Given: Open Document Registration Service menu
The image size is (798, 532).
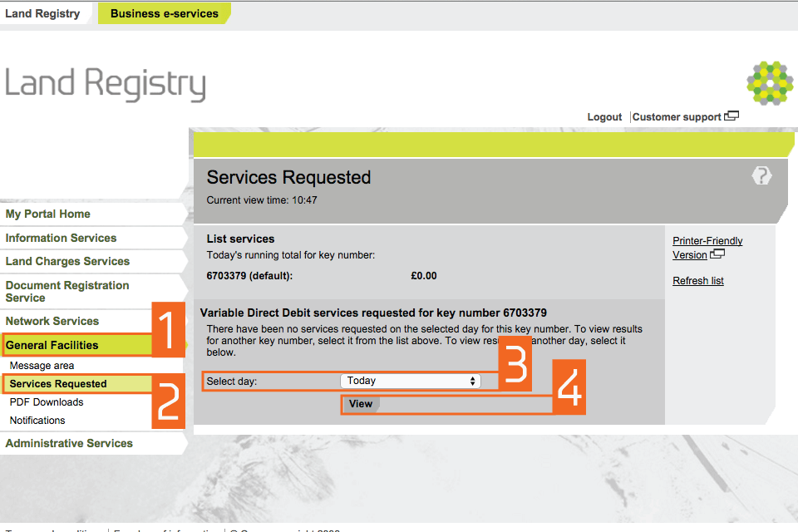Looking at the screenshot, I should click(x=67, y=291).
